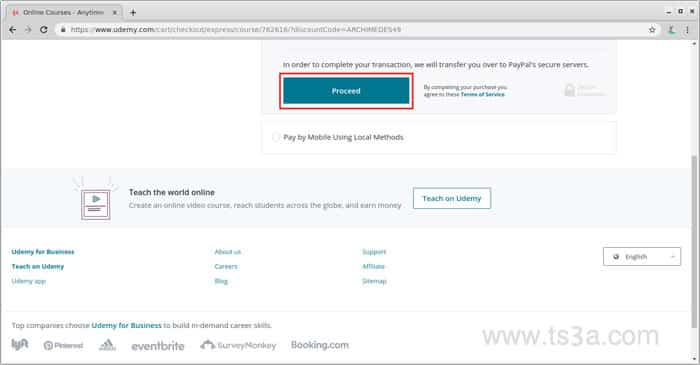
Task: Click the Eventbrite logo
Action: (158, 346)
